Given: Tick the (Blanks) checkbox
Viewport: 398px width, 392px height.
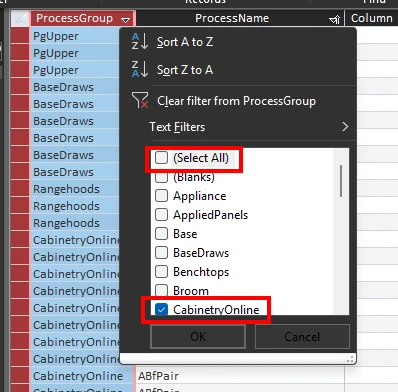Looking at the screenshot, I should click(x=161, y=177).
